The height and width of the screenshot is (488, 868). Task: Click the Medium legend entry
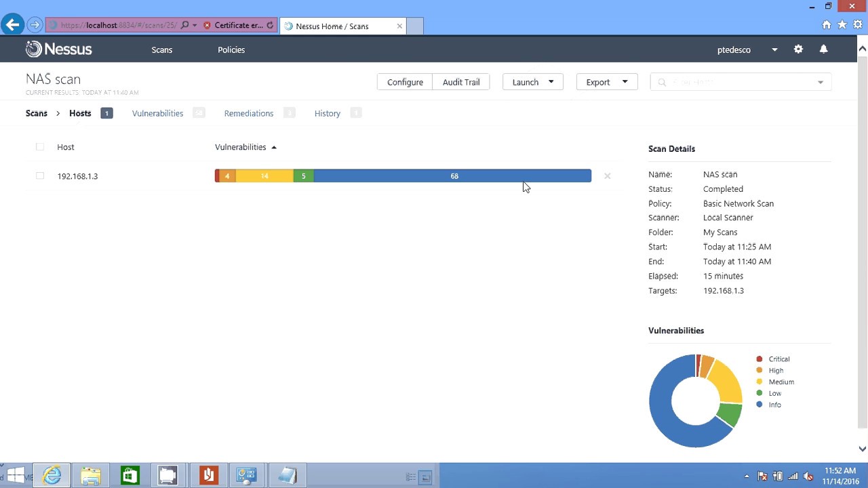(x=775, y=382)
